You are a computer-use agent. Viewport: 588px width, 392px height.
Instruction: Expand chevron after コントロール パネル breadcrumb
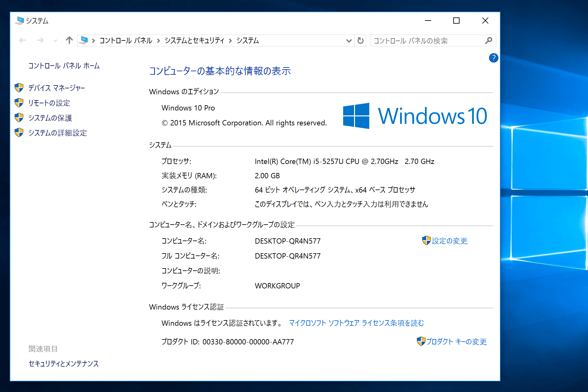(x=158, y=41)
